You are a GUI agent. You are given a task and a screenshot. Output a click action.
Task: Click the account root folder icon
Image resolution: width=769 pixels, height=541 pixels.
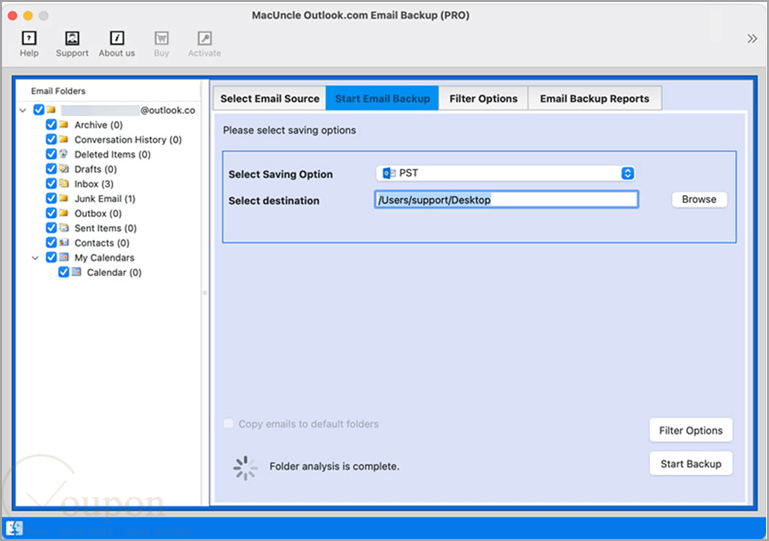[51, 110]
